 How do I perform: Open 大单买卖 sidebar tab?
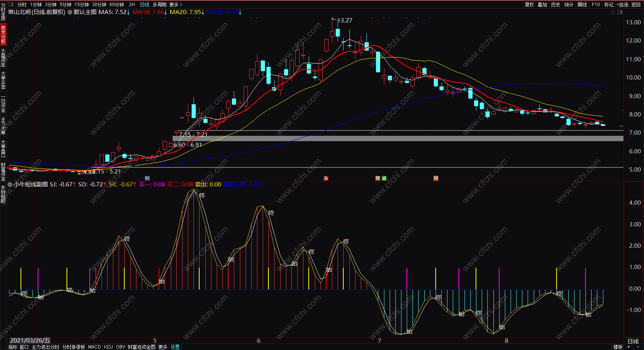click(x=3, y=80)
